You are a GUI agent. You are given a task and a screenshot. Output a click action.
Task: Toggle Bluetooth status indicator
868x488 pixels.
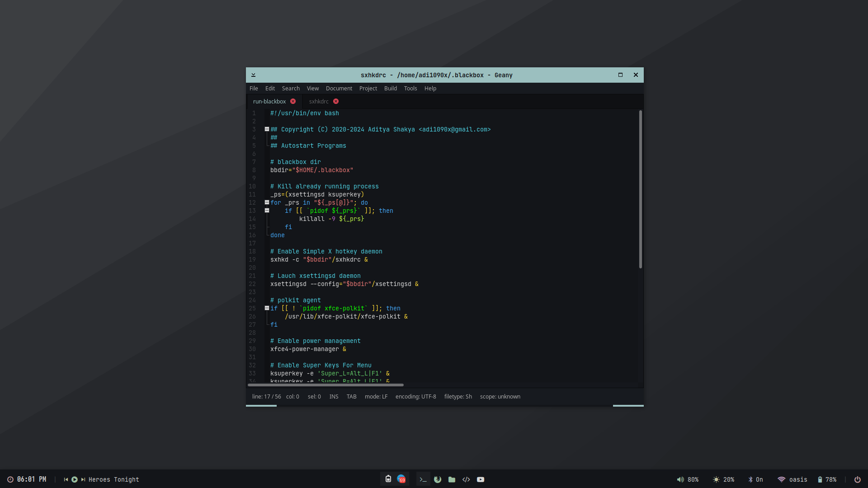755,479
